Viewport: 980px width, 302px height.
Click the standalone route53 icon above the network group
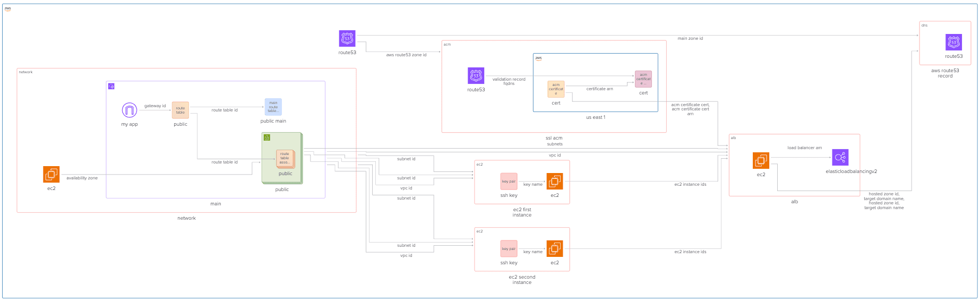[347, 39]
